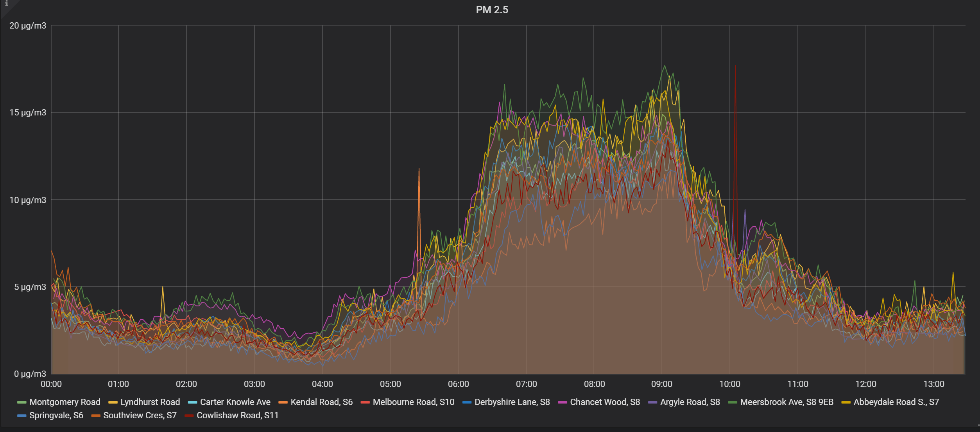980x432 pixels.
Task: Toggle Derbyshire Lane, S8 series in legend
Action: click(x=512, y=402)
